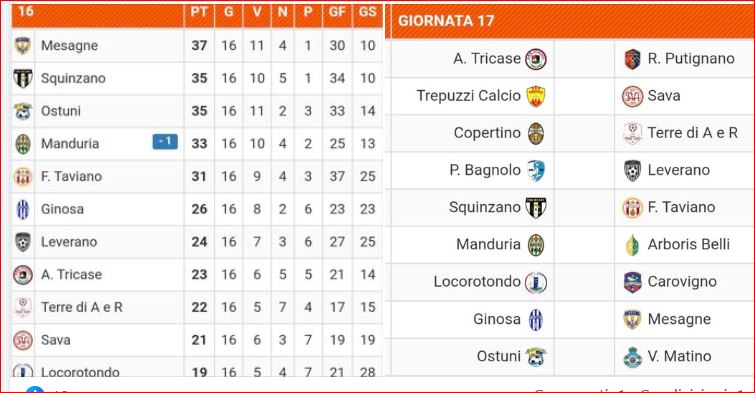Click the GS column header
This screenshot has height=393, width=755.
pos(367,12)
